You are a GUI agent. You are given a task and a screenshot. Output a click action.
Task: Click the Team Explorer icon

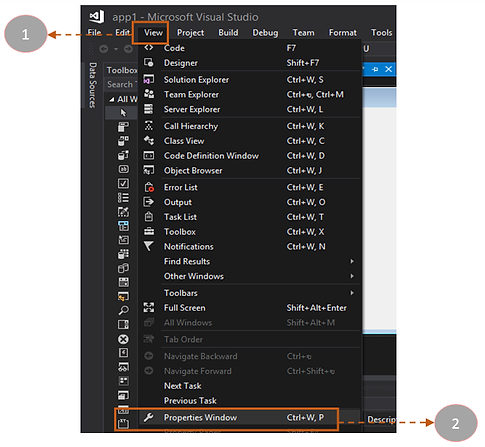[149, 94]
